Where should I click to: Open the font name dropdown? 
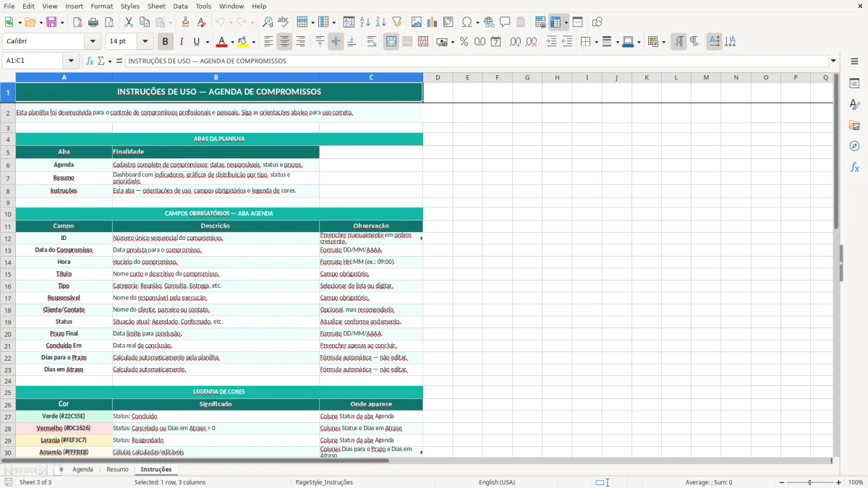pyautogui.click(x=92, y=42)
